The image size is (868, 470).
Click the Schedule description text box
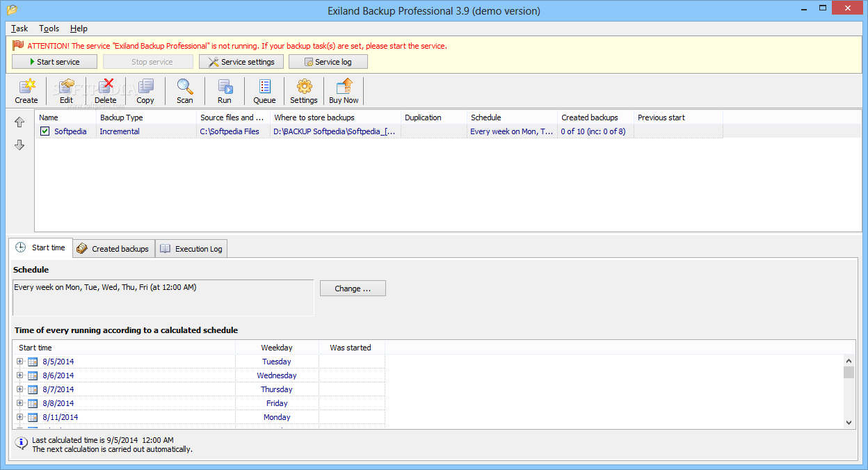pyautogui.click(x=163, y=298)
